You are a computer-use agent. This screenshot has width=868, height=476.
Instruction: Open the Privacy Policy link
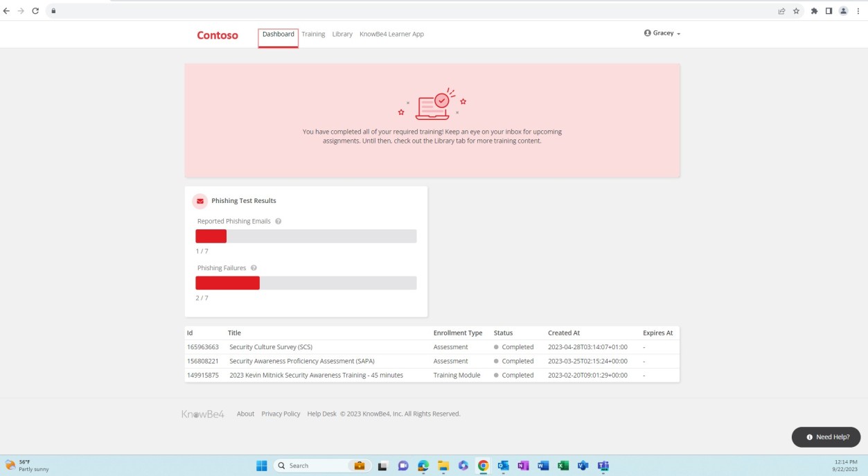click(x=281, y=414)
